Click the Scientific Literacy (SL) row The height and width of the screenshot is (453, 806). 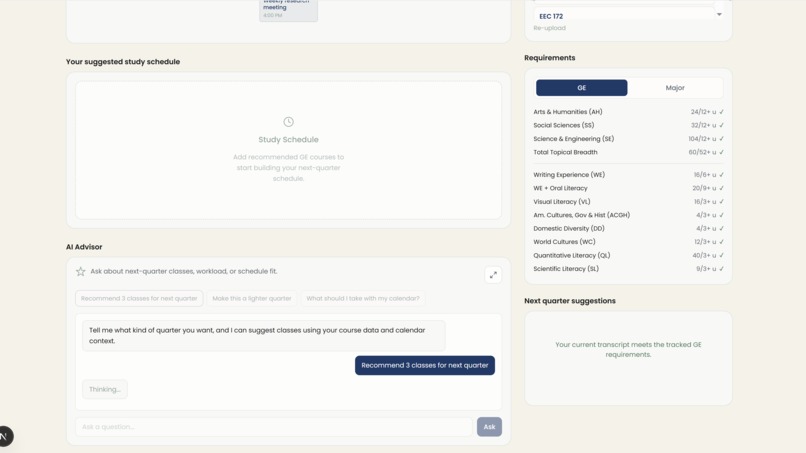coord(628,269)
